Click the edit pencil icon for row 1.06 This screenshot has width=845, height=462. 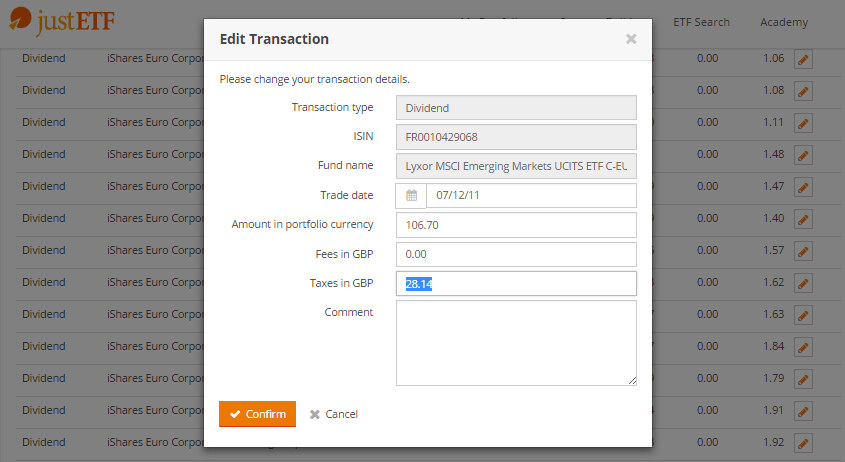[x=803, y=59]
